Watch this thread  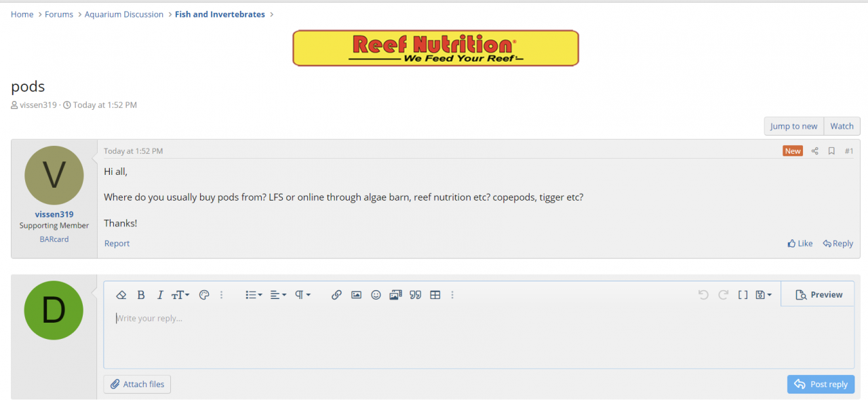[842, 126]
